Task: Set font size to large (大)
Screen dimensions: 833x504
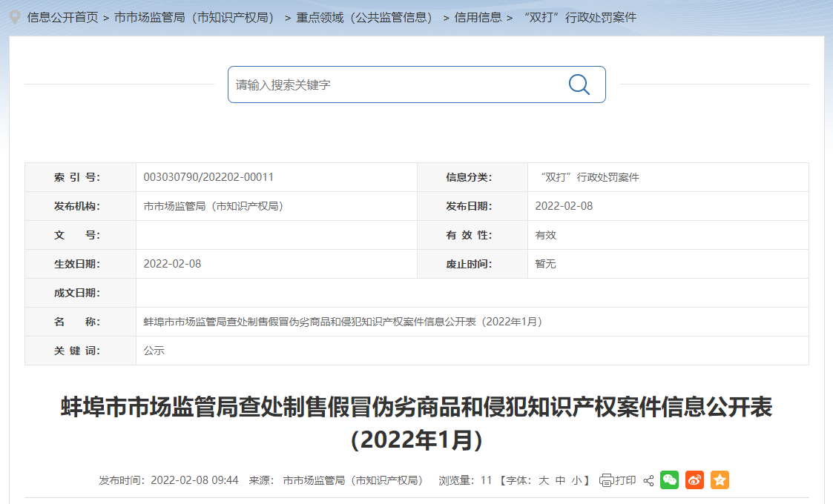Action: click(544, 480)
